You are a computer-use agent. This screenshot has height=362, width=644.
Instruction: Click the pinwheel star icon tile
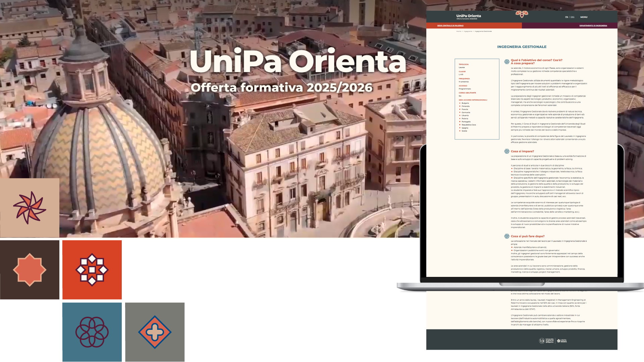tap(30, 208)
